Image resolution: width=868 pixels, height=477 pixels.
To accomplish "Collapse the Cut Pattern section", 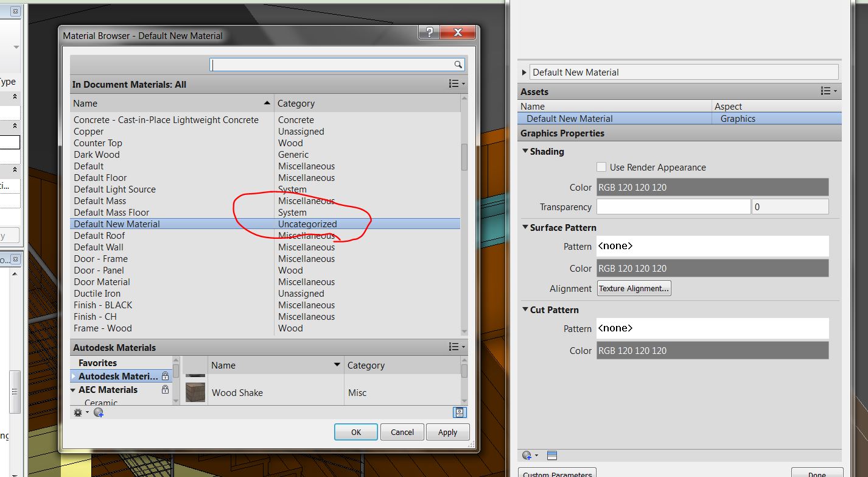I will tap(525, 309).
